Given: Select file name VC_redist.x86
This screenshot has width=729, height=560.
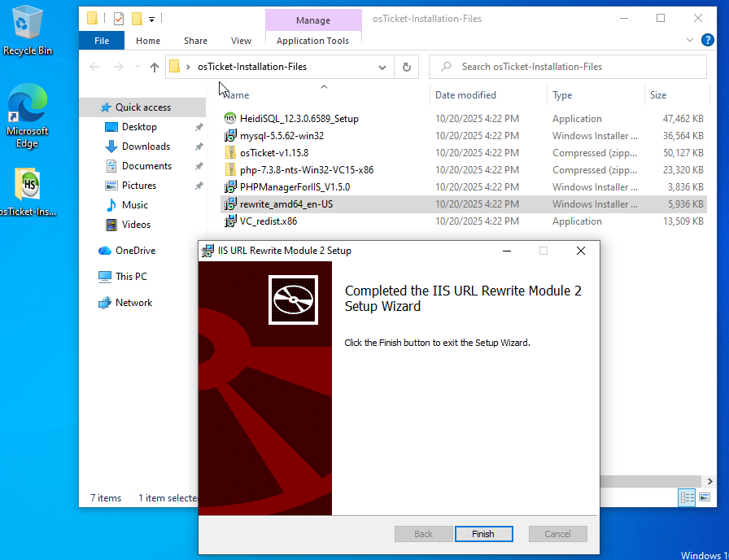Looking at the screenshot, I should tap(268, 221).
